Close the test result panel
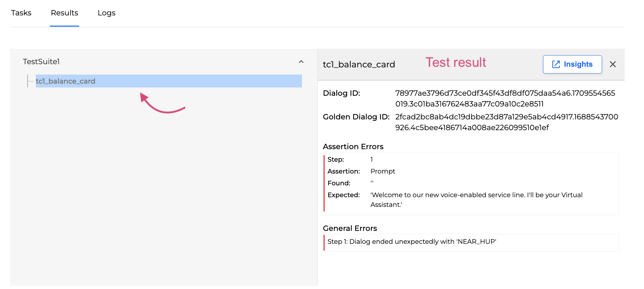Image resolution: width=644 pixels, height=289 pixels. 612,64
